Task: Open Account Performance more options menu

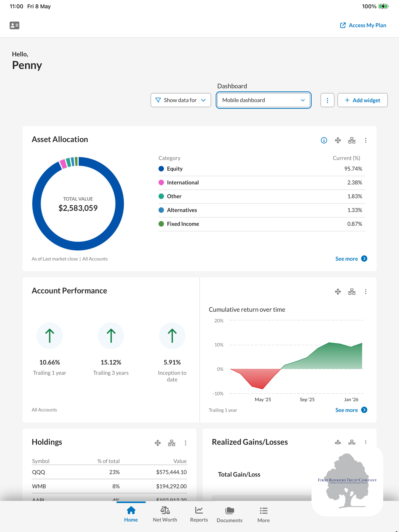Action: coord(365,292)
